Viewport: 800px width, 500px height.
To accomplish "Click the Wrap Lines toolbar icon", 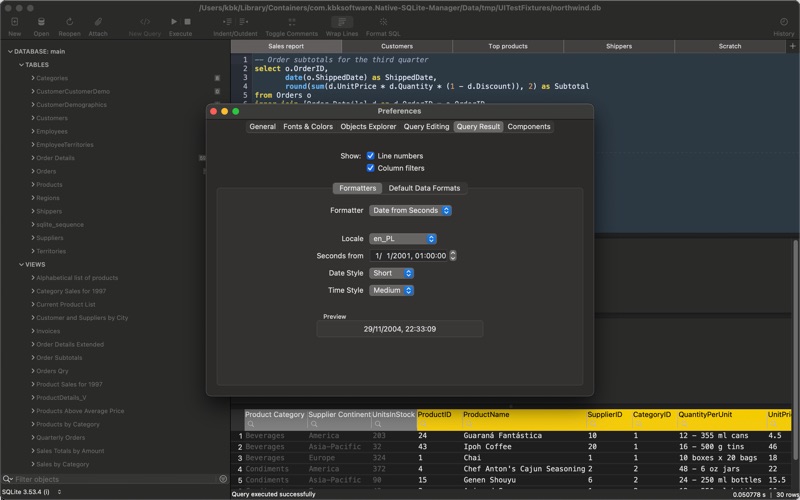I will [342, 22].
